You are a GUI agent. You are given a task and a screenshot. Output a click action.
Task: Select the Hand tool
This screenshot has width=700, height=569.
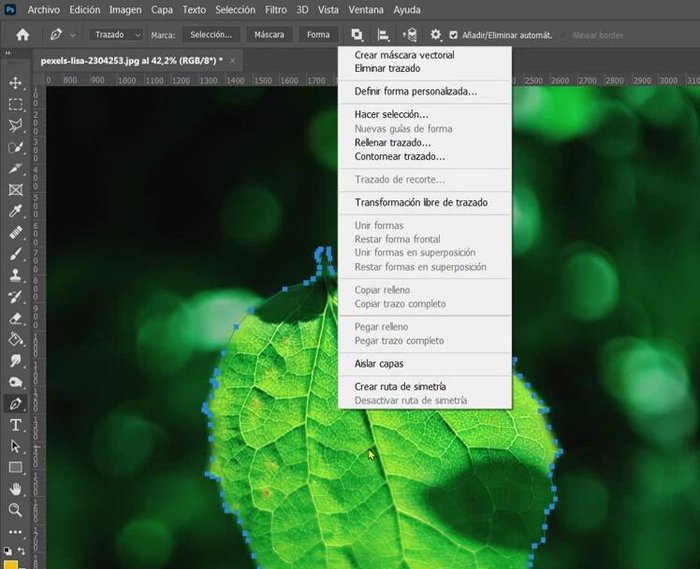pos(15,489)
